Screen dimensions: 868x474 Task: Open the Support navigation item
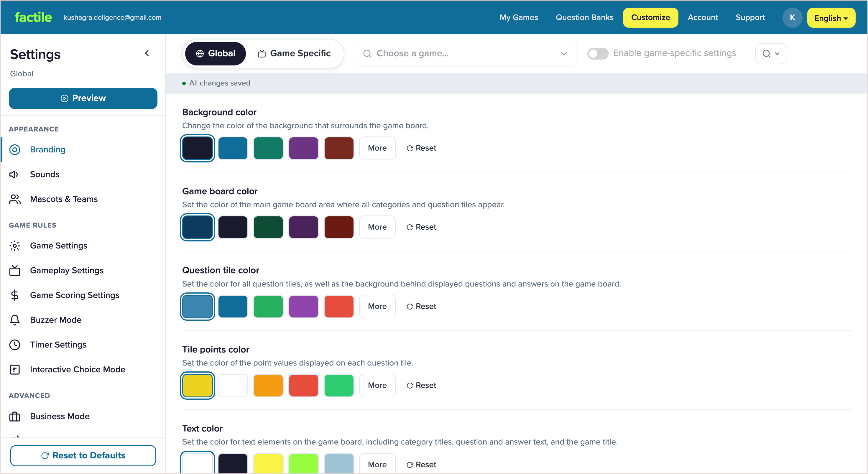click(750, 17)
